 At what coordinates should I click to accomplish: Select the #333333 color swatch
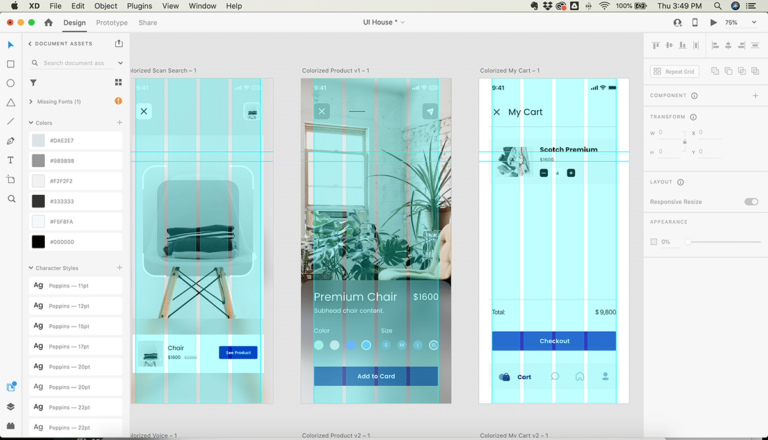point(38,201)
